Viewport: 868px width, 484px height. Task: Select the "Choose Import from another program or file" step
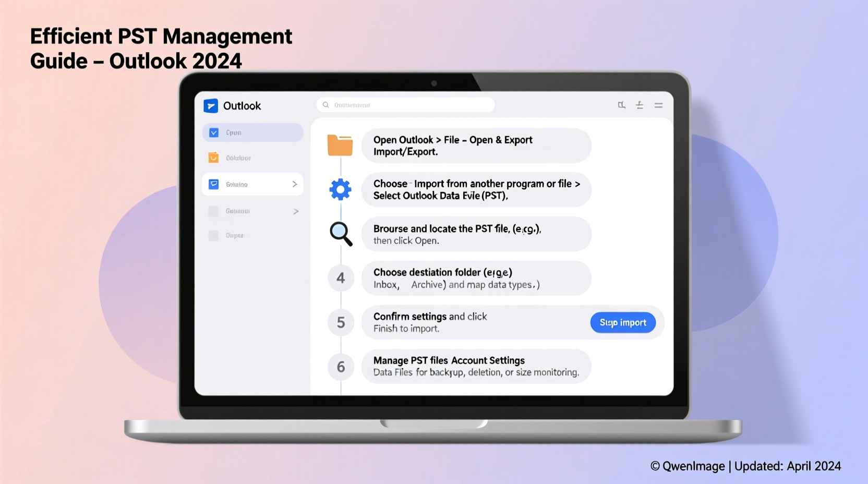(x=476, y=190)
